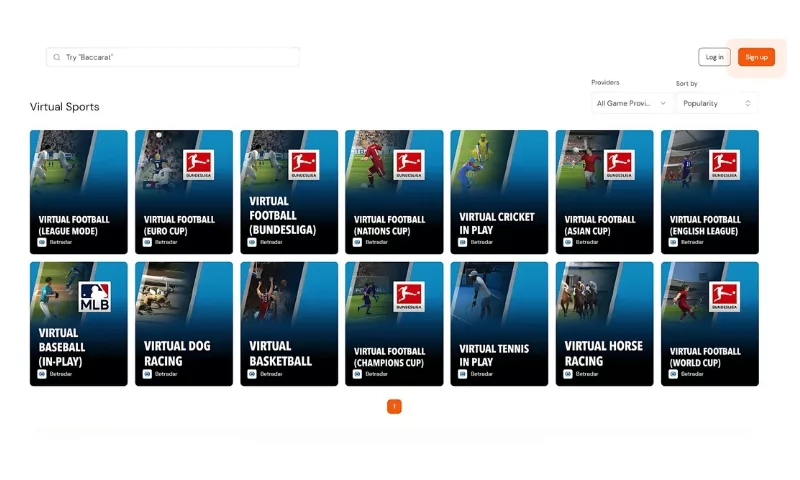This screenshot has height=480, width=800.
Task: Click the Sort by label
Action: 687,83
